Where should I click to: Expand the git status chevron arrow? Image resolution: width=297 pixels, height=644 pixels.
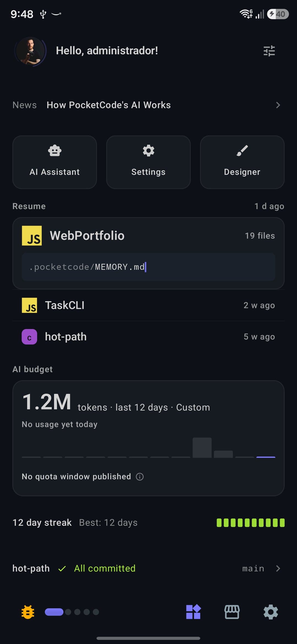pos(278,569)
